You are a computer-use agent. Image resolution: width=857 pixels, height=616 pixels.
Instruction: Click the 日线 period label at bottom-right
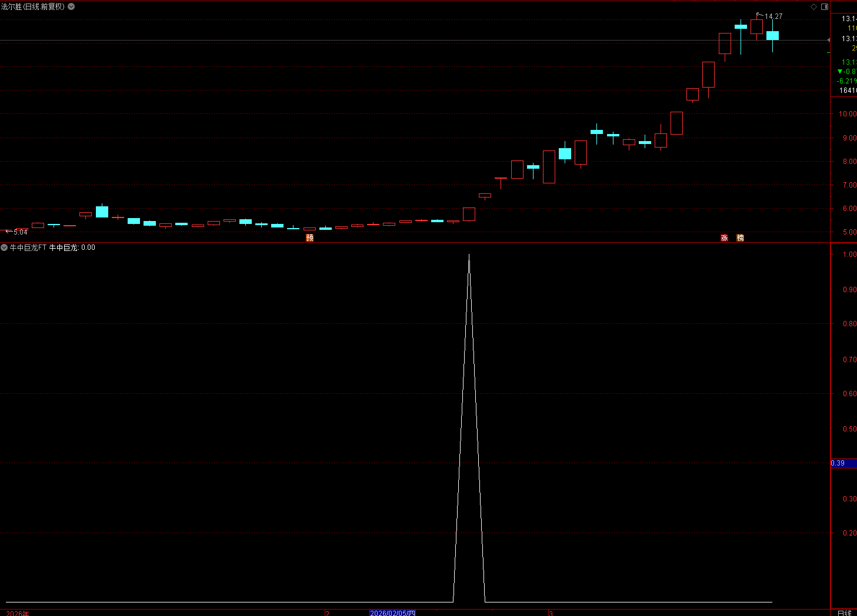point(844,613)
